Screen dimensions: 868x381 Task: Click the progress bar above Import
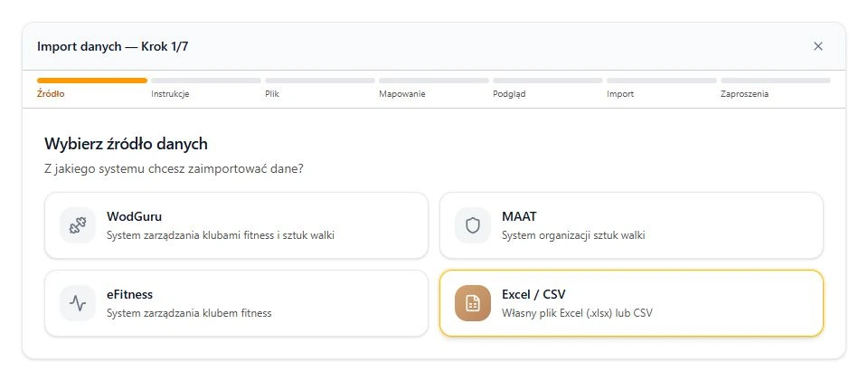662,81
